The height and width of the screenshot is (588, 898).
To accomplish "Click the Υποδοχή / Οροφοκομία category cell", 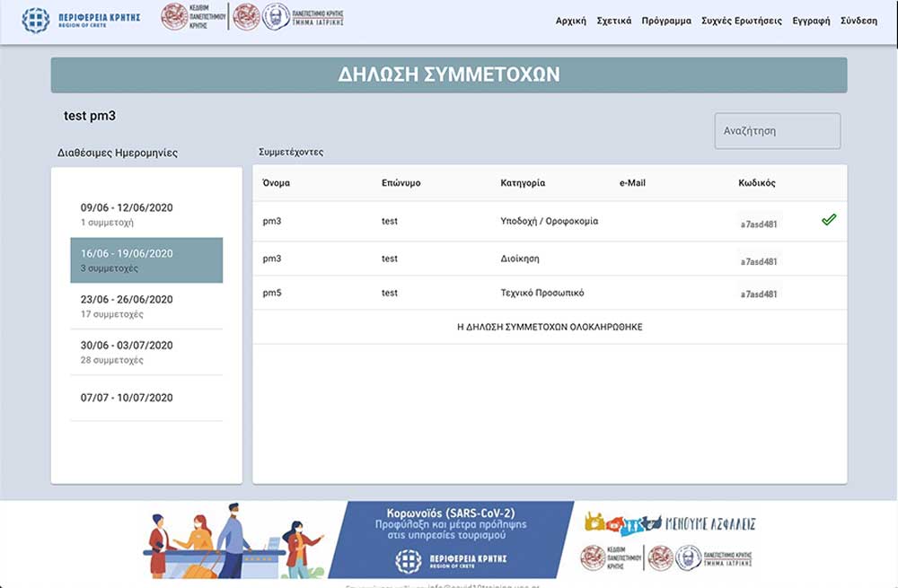I will click(549, 221).
